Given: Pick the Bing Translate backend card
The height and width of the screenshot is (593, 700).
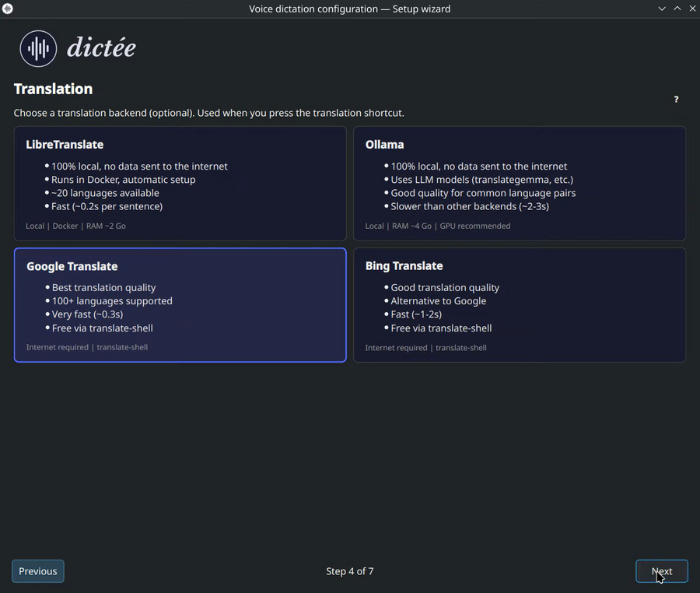Looking at the screenshot, I should [520, 305].
